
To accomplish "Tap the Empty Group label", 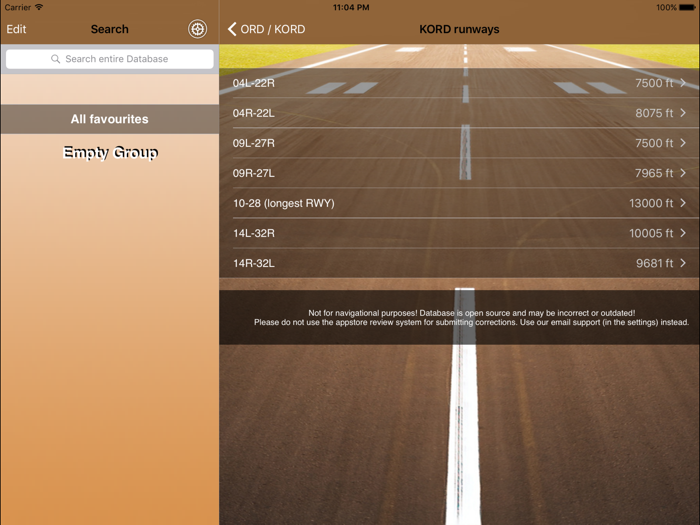I will pyautogui.click(x=110, y=152).
